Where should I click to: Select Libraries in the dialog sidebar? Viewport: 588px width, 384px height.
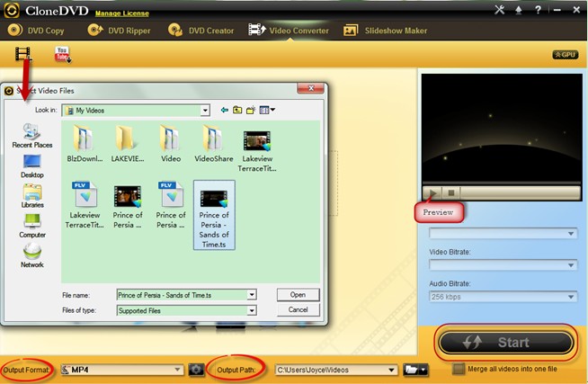click(32, 197)
